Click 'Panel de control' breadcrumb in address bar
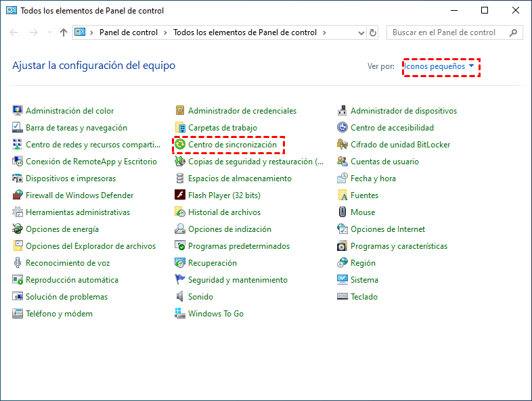Screen dimensions: 532x401 (129, 32)
